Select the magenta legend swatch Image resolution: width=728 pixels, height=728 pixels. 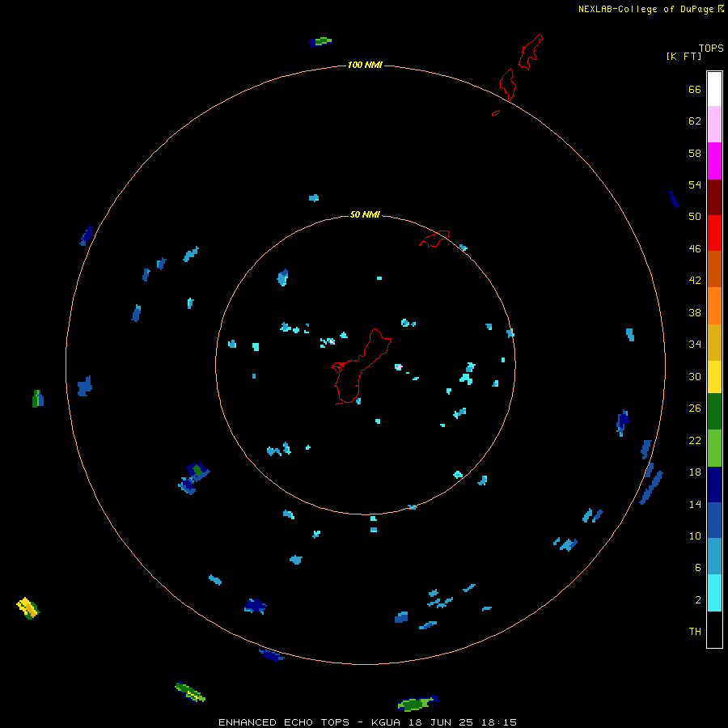coord(714,161)
